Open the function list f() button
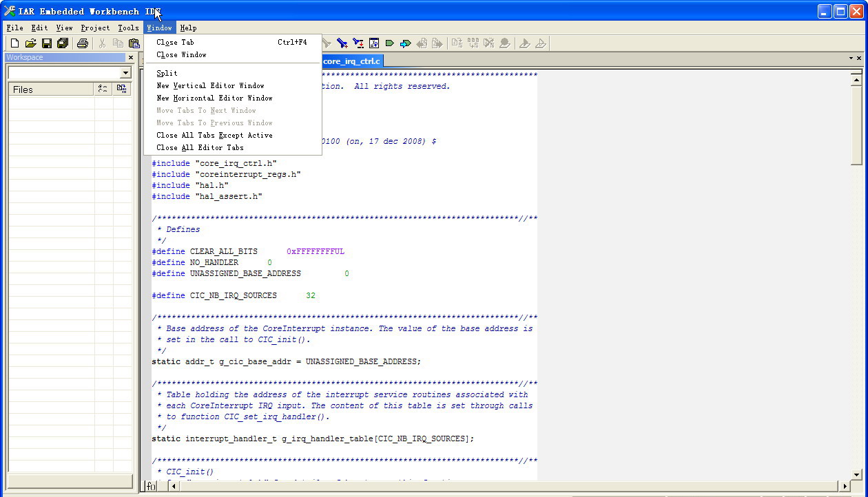868x497 pixels. click(x=151, y=486)
